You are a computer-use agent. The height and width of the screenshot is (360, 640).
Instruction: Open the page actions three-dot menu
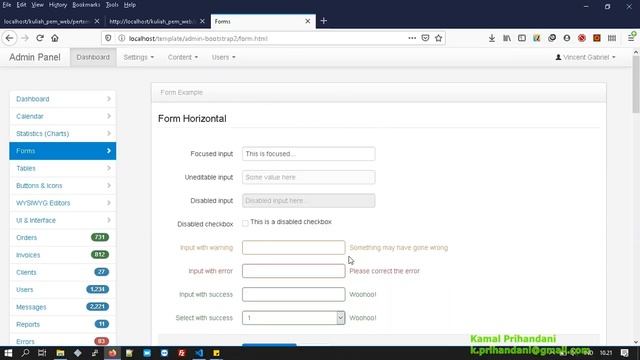point(412,38)
